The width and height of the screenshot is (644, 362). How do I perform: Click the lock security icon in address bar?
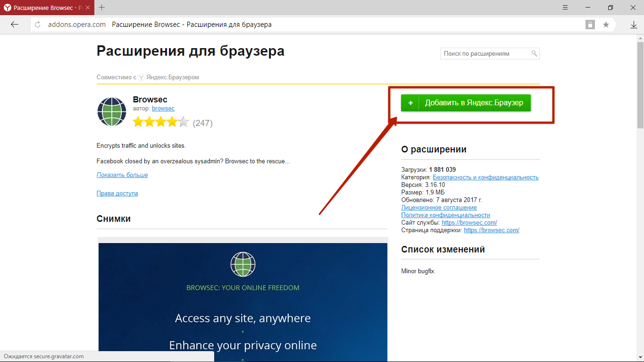pos(590,25)
